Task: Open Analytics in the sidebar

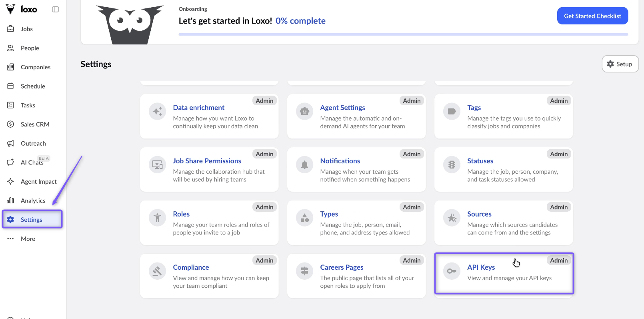Action: [33, 201]
